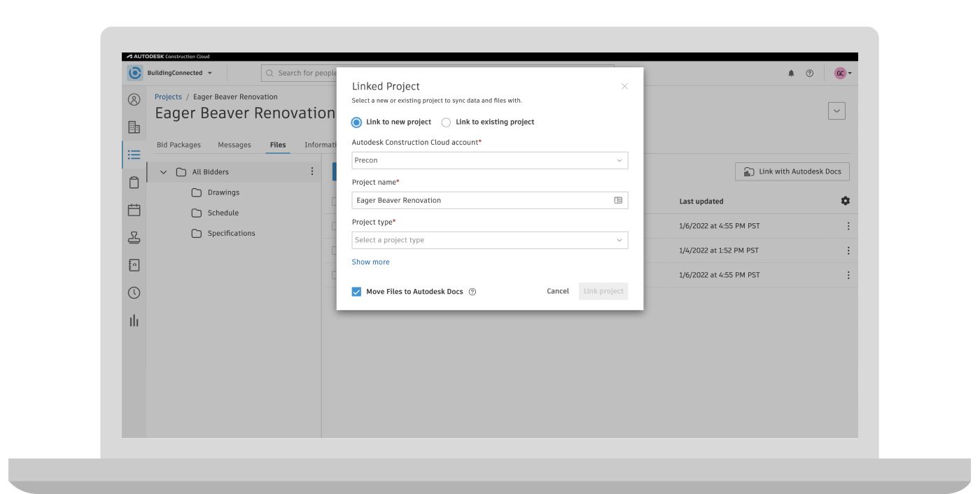Click the Cancel button in dialog
Viewport: 980px width, 494px height.
(x=557, y=291)
